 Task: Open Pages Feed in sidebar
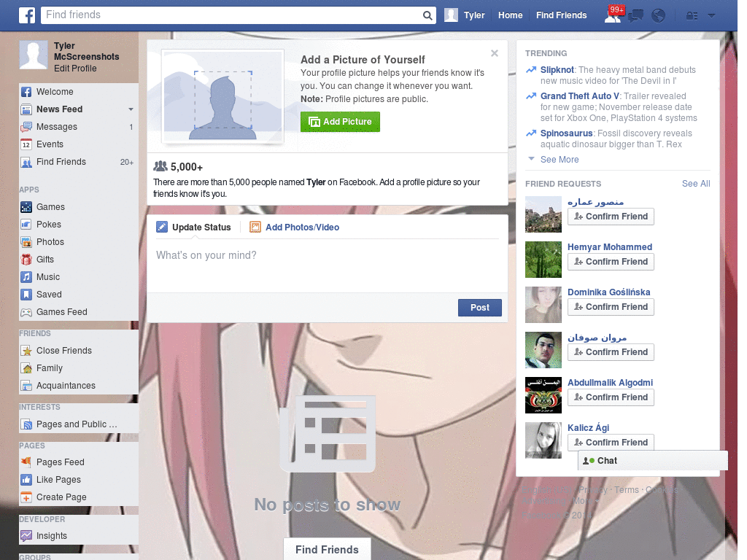tap(79, 462)
